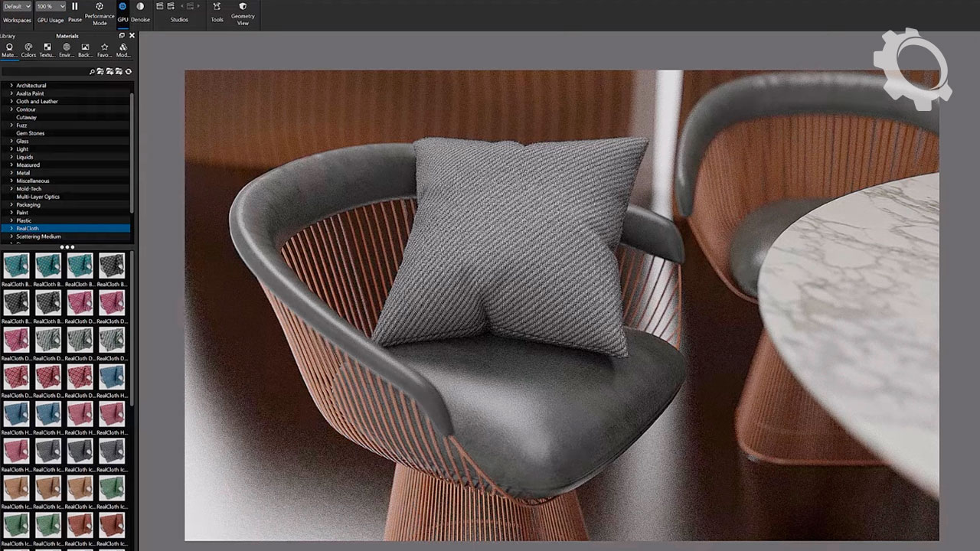980x551 pixels.
Task: Click the library search field
Action: pos(44,72)
